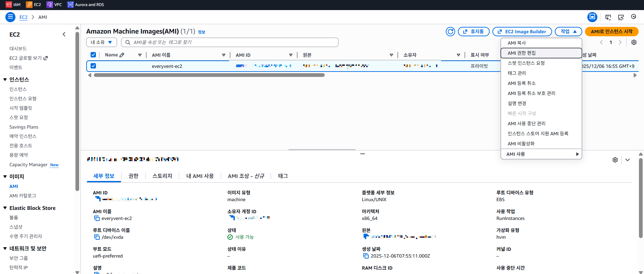Copy the AMI ID value
Screen dimensions: 644x274
tap(98, 199)
